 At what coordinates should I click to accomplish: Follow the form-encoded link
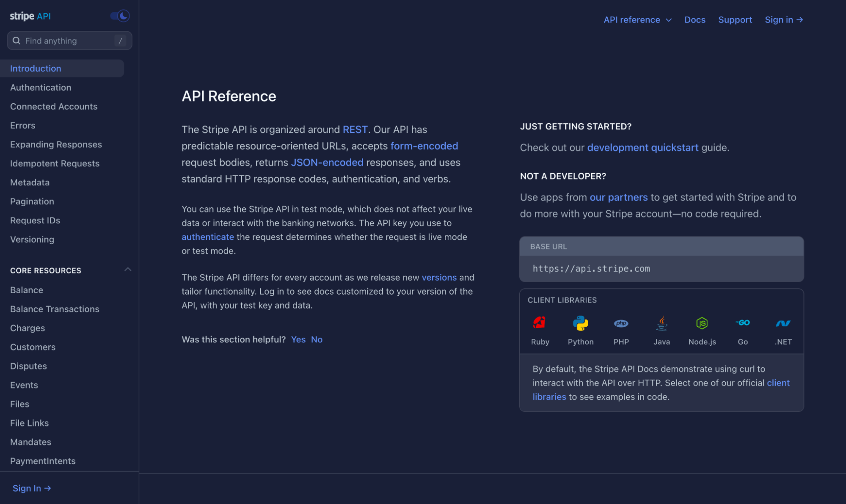424,146
